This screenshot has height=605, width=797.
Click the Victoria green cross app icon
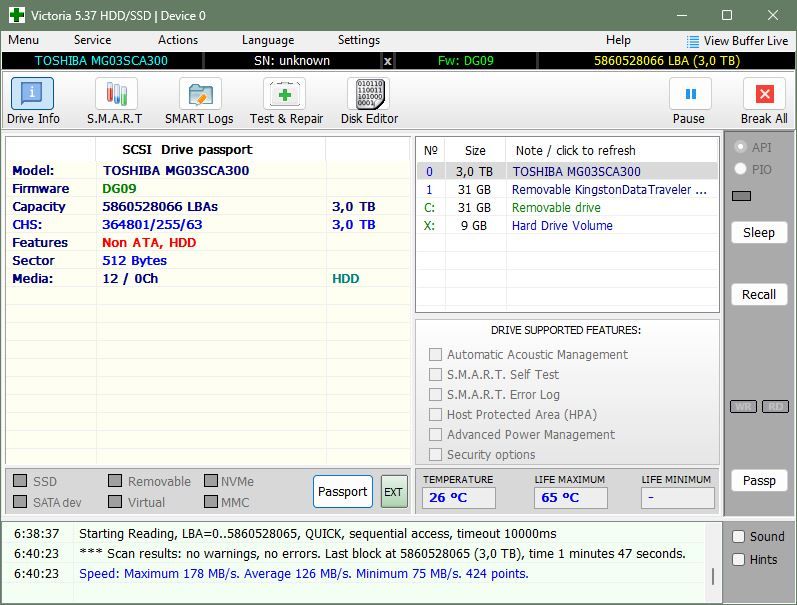point(17,15)
